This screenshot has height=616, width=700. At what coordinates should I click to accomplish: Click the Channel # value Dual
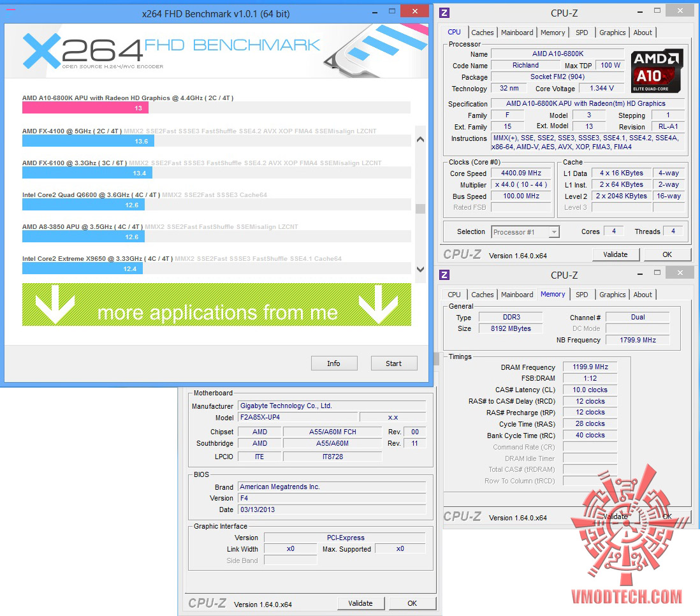[638, 317]
